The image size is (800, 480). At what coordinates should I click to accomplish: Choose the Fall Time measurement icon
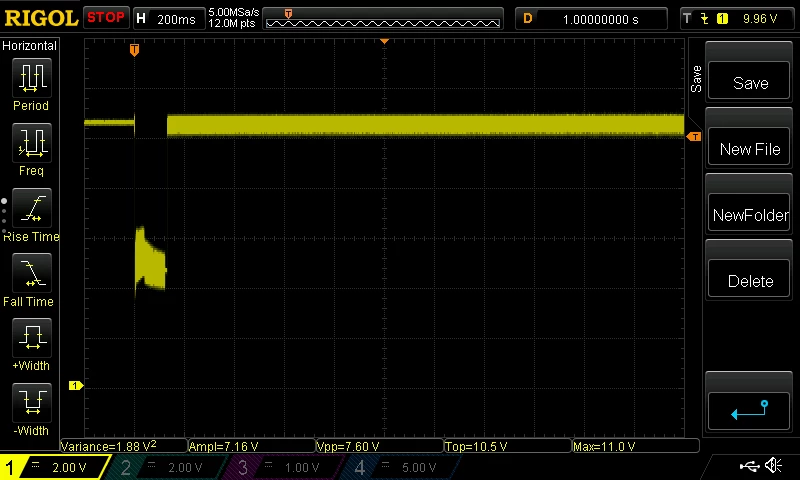(x=32, y=273)
